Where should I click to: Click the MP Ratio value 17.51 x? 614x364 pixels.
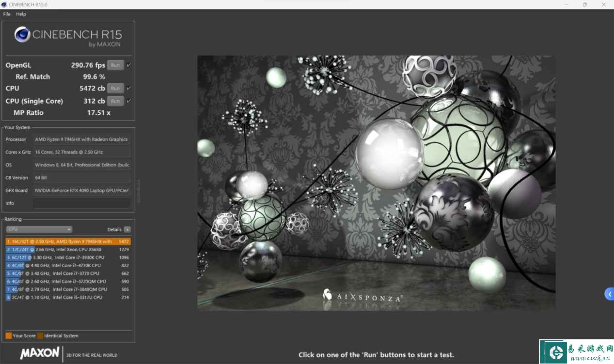click(x=99, y=113)
